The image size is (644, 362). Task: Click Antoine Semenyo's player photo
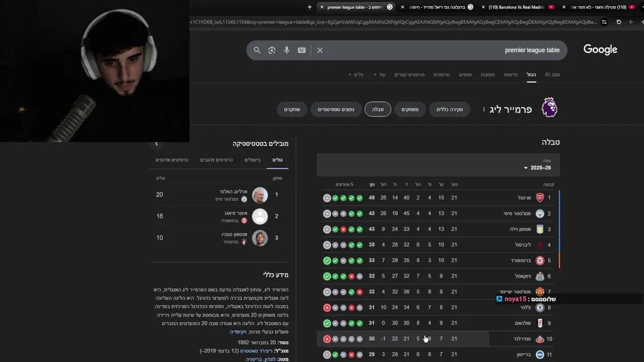pyautogui.click(x=260, y=238)
